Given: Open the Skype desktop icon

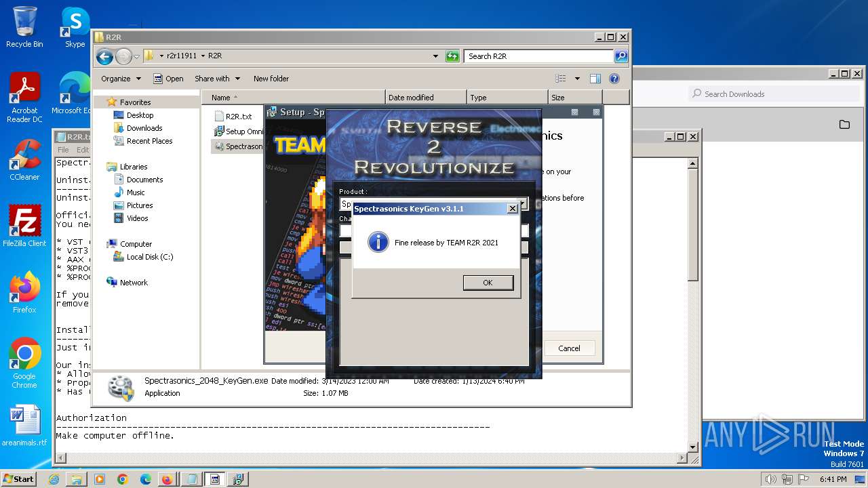Looking at the screenshot, I should click(75, 27).
